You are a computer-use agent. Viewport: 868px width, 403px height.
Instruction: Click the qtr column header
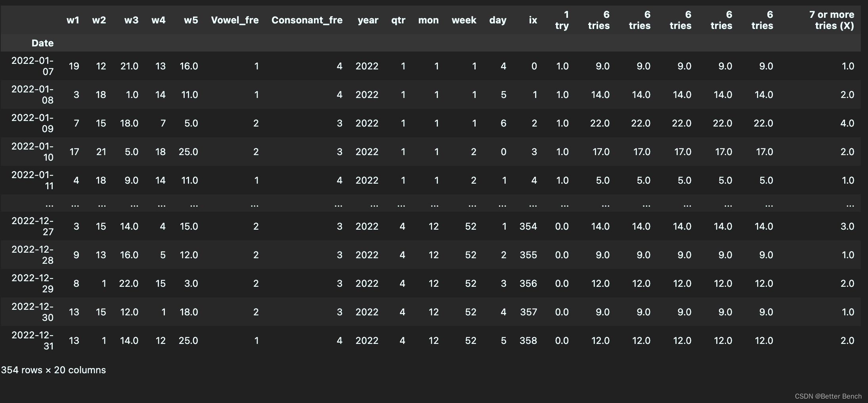coord(398,20)
